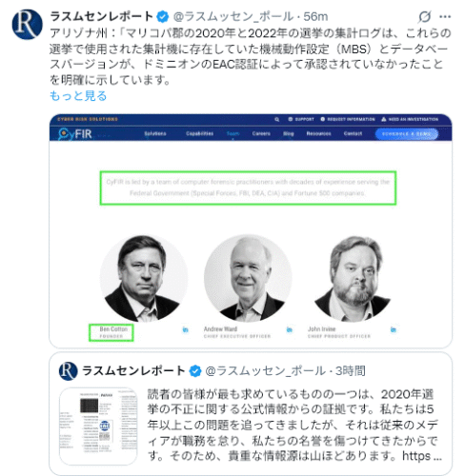
Task: Click John Irvine's LinkedIn icon
Action: [x=393, y=329]
